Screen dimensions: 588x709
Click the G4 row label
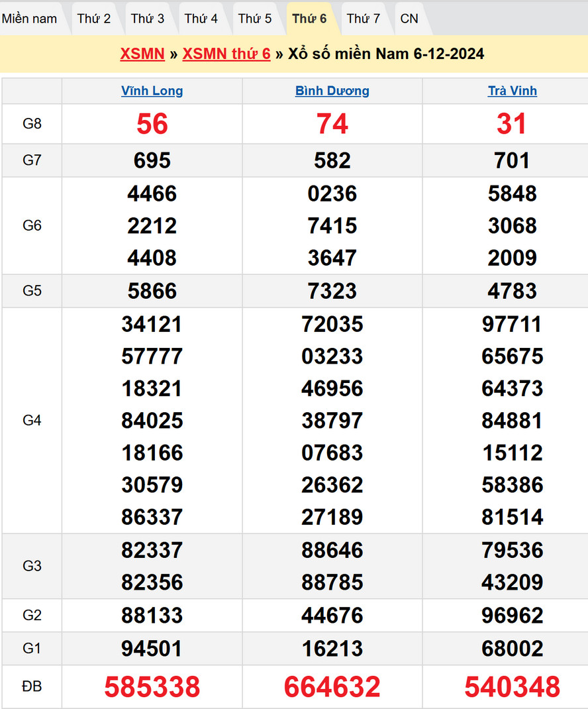click(32, 420)
